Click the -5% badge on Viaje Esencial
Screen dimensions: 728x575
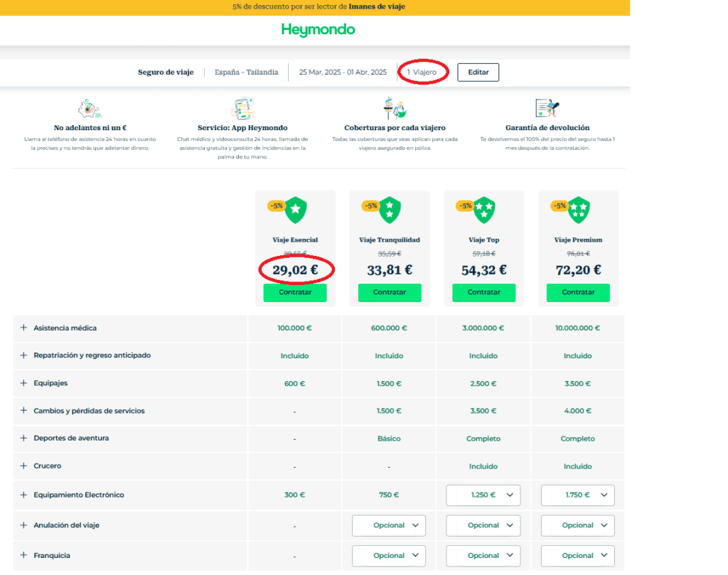click(x=277, y=205)
